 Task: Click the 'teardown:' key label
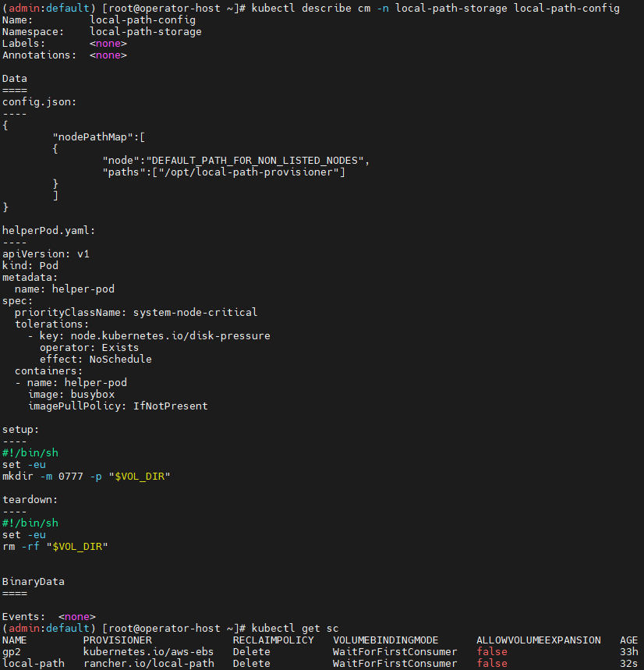click(x=30, y=499)
